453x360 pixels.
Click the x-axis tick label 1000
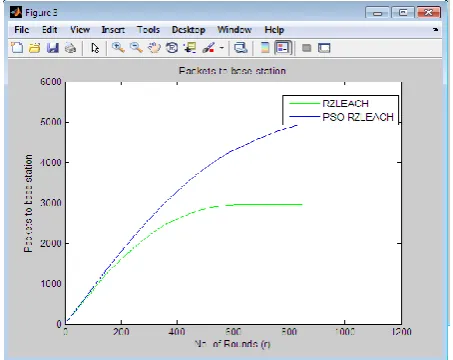click(345, 332)
